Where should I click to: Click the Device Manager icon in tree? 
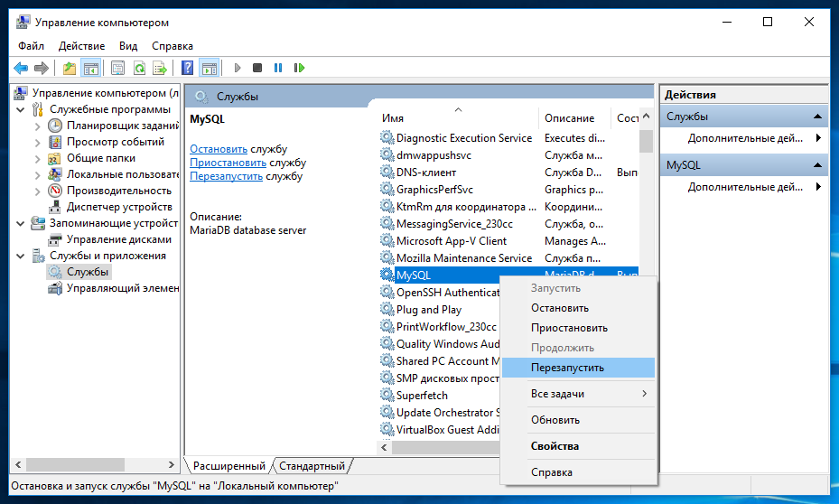pyautogui.click(x=54, y=207)
